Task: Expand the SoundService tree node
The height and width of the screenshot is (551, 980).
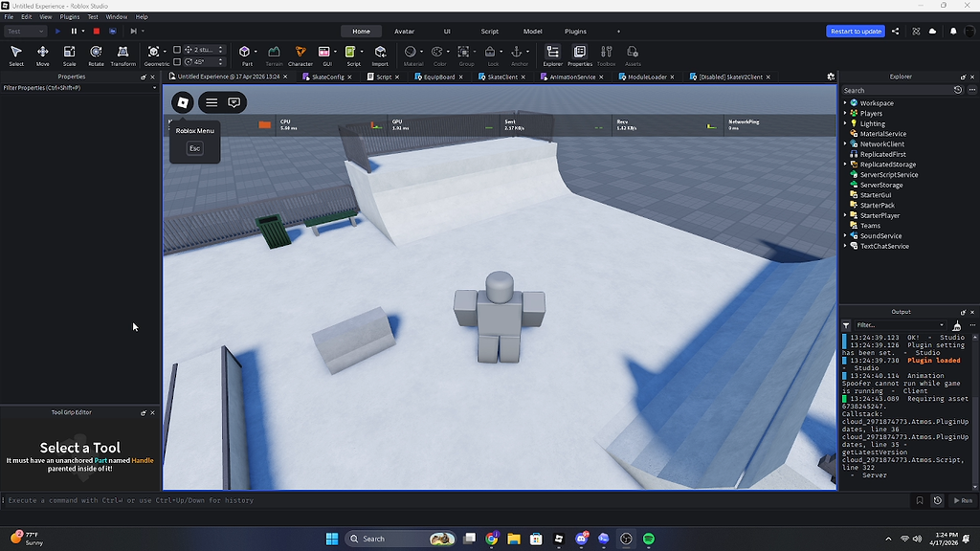Action: (x=845, y=235)
